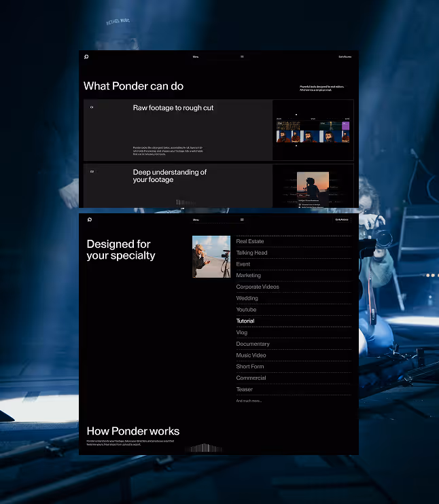Click the timeline preview on the Raw footage card
Viewport: 439px width, 504px height.
(x=313, y=130)
